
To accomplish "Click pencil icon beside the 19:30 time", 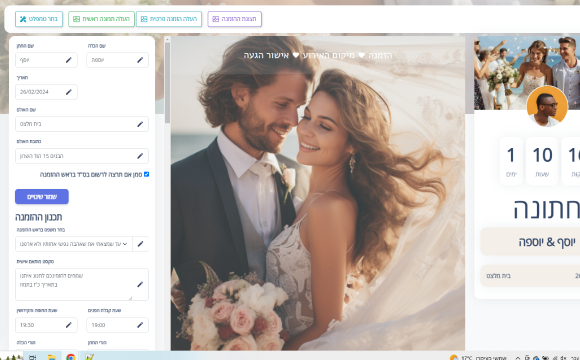I will pos(69,325).
